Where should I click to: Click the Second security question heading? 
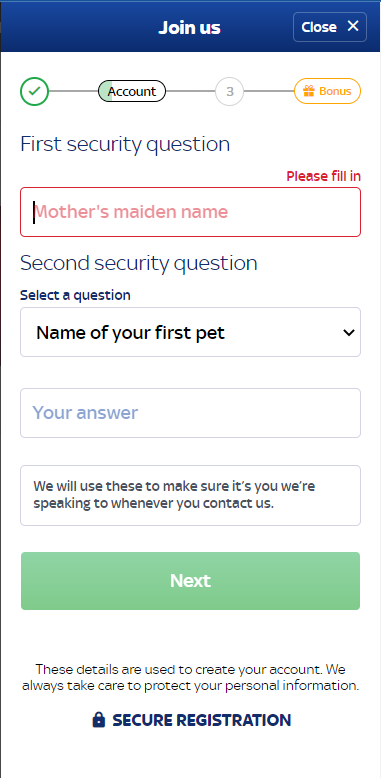click(139, 263)
